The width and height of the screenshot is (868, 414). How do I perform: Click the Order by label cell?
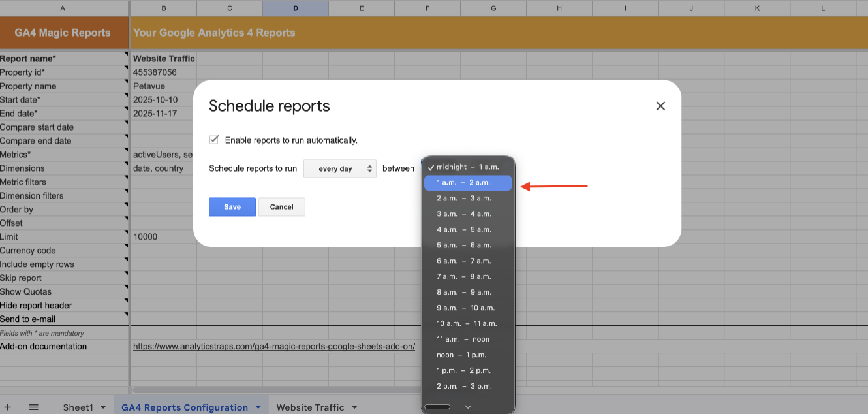[64, 210]
